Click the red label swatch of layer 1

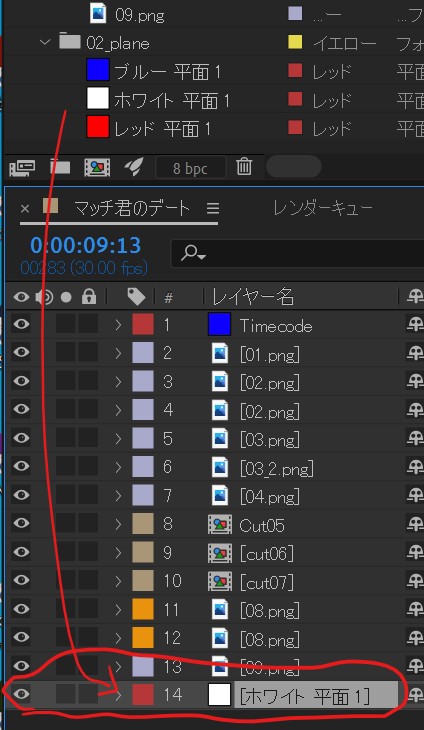[143, 324]
